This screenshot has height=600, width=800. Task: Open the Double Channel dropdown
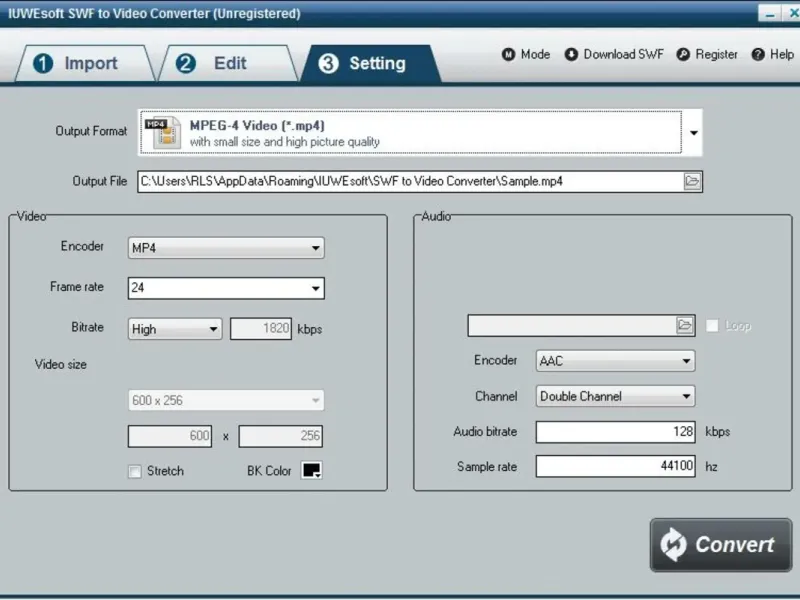[x=615, y=396]
